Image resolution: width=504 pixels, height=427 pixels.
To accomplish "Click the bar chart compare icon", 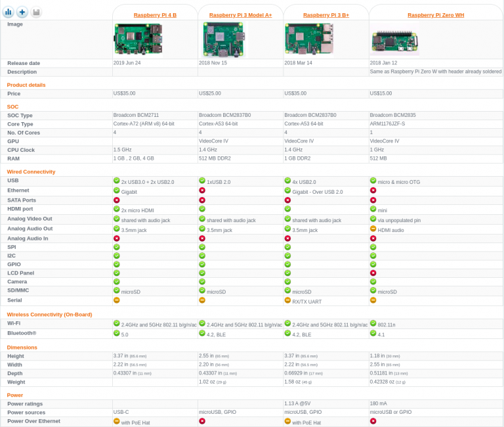I will click(x=9, y=12).
